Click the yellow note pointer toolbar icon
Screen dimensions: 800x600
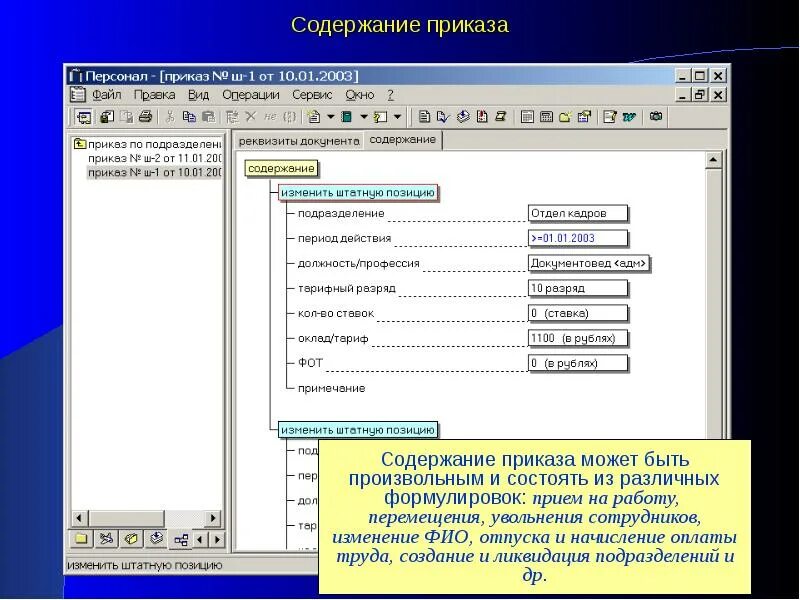380,117
